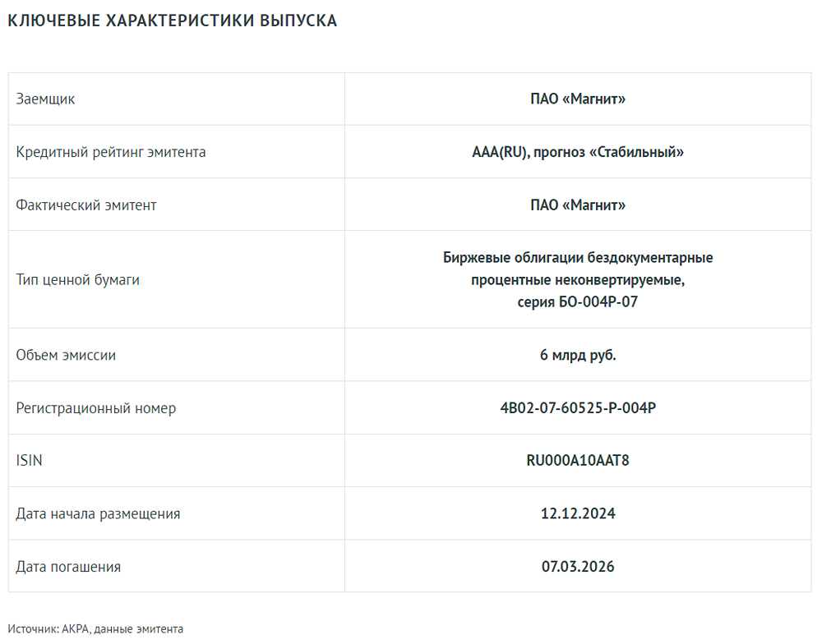Click the 'Объем эмиссии' row label

[x=66, y=355]
